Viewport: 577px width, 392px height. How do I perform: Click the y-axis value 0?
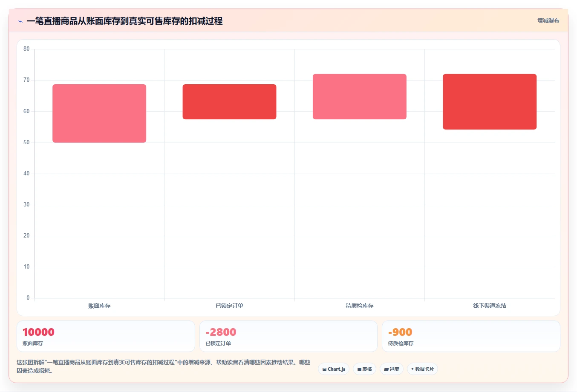coord(28,298)
